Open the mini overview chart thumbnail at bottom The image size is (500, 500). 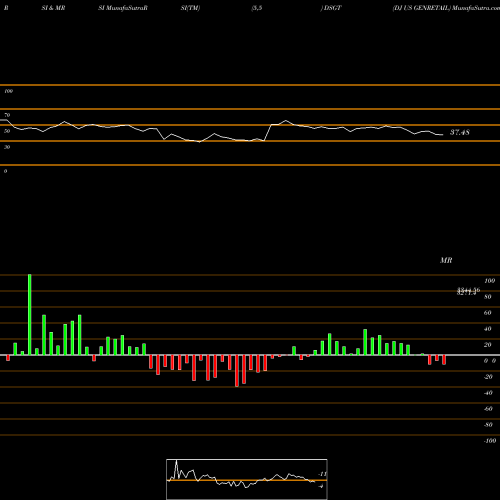(x=247, y=479)
